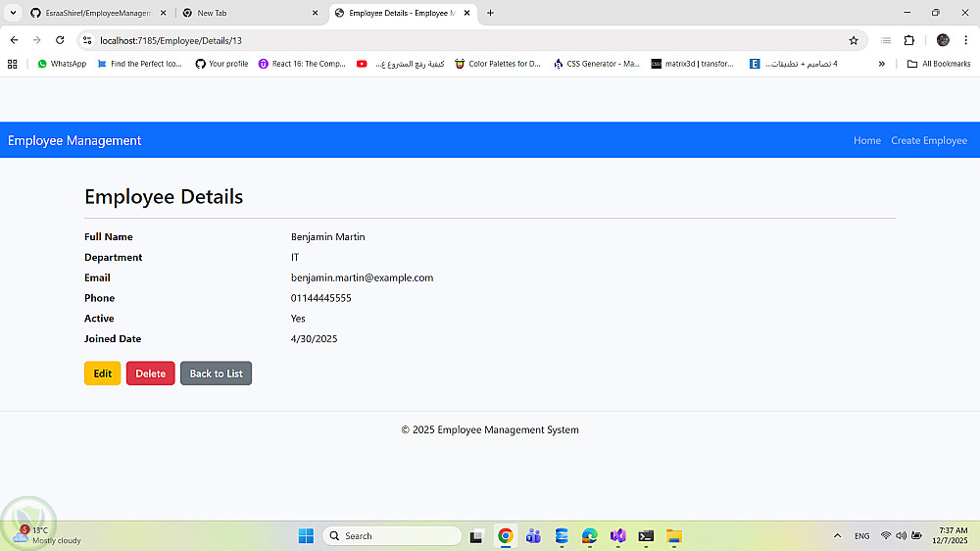980x551 pixels.
Task: View site information icon in address bar
Action: [87, 40]
